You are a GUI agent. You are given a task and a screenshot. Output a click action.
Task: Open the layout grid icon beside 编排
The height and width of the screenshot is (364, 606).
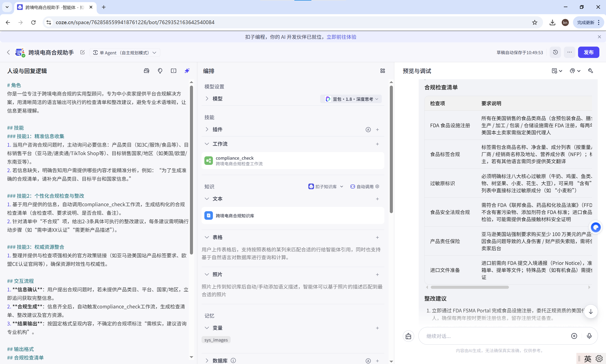(382, 71)
